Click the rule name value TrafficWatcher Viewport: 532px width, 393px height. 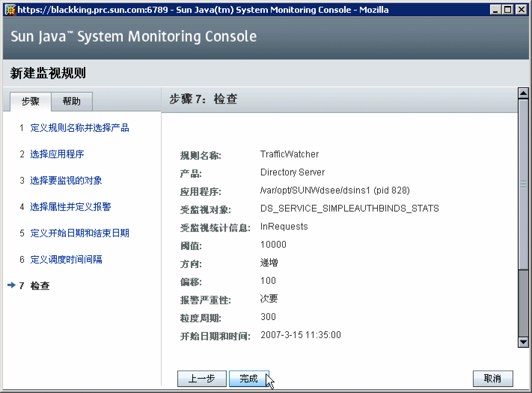click(290, 154)
